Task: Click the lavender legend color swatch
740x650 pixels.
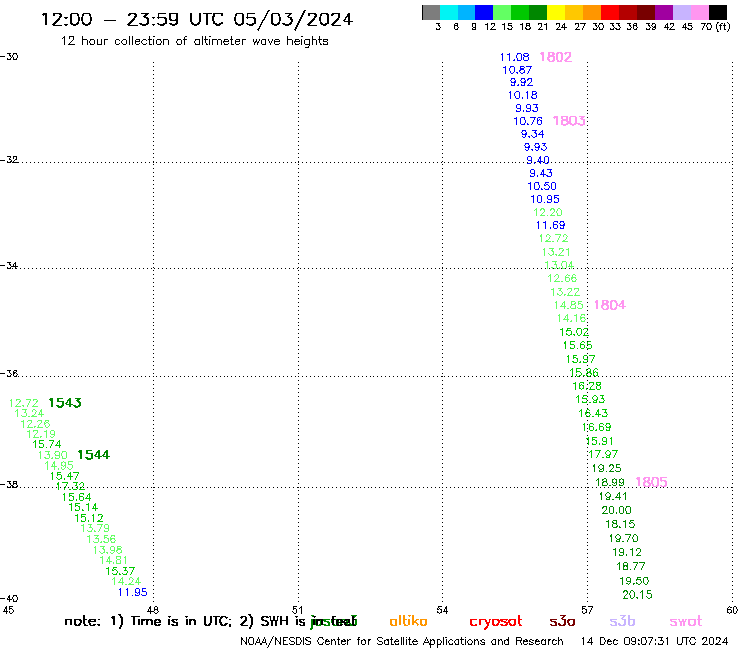Action: (x=682, y=12)
